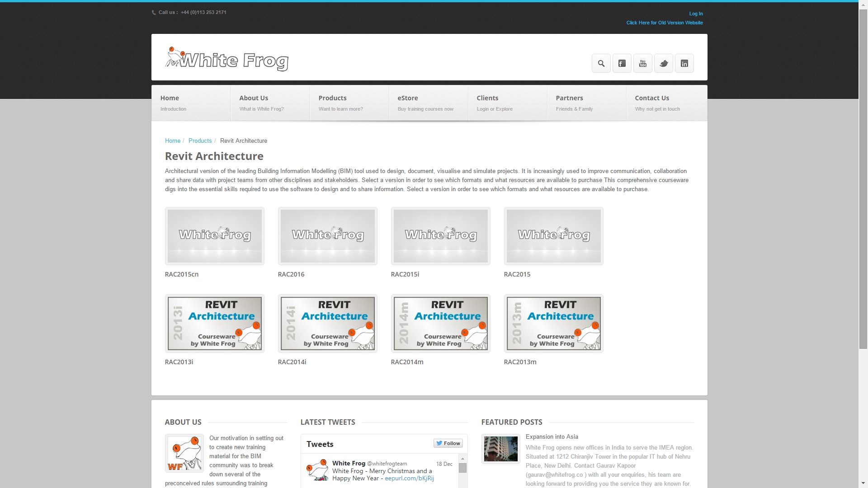The image size is (868, 488).
Task: Open the Twitter bird icon
Action: pyautogui.click(x=663, y=63)
